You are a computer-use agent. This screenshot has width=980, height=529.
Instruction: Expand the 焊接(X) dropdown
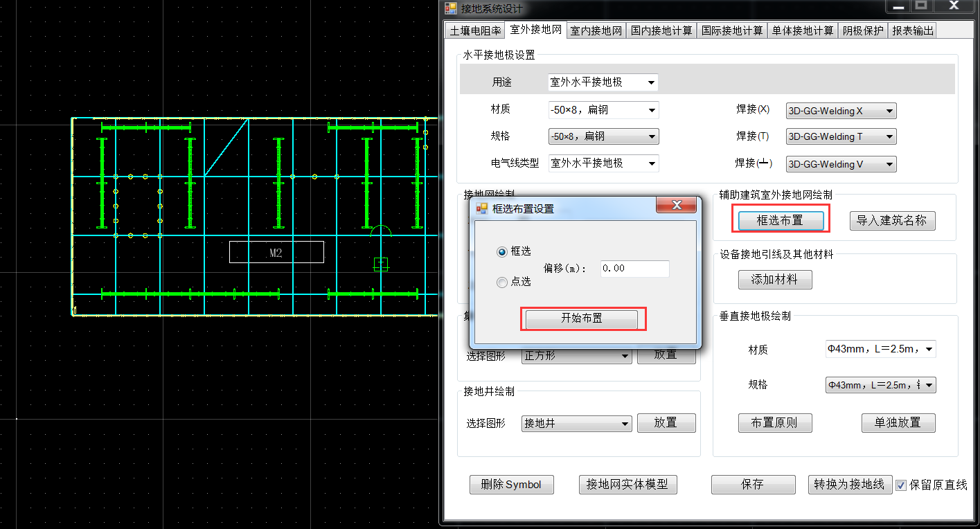coord(841,111)
